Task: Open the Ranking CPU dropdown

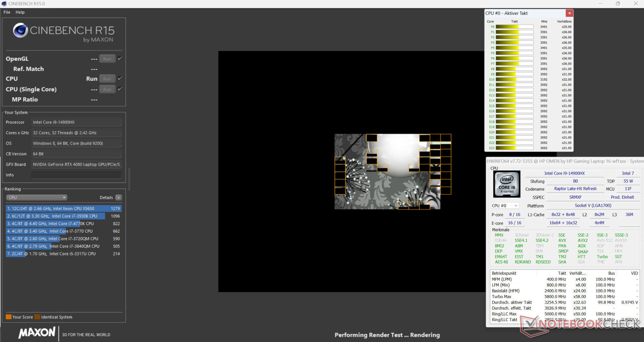Action: coord(37,198)
